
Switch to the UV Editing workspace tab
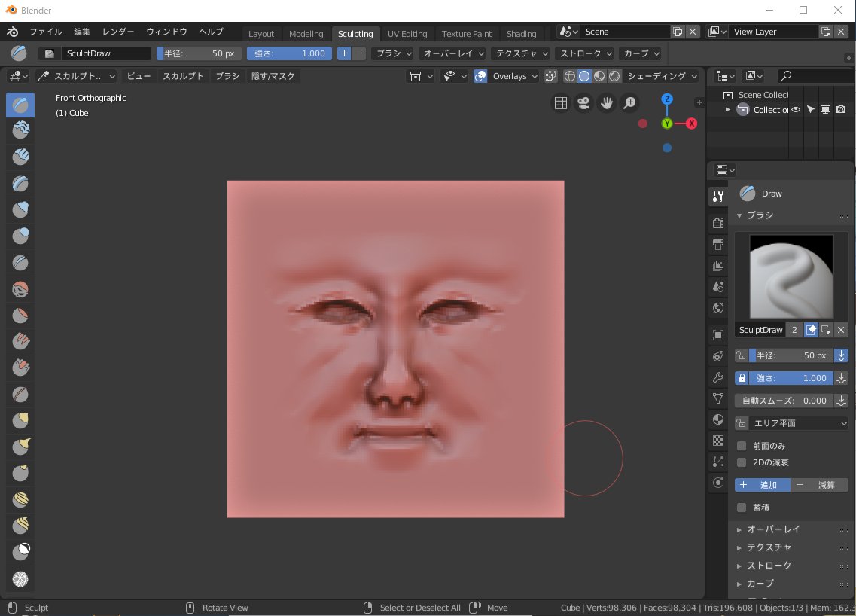(x=407, y=34)
